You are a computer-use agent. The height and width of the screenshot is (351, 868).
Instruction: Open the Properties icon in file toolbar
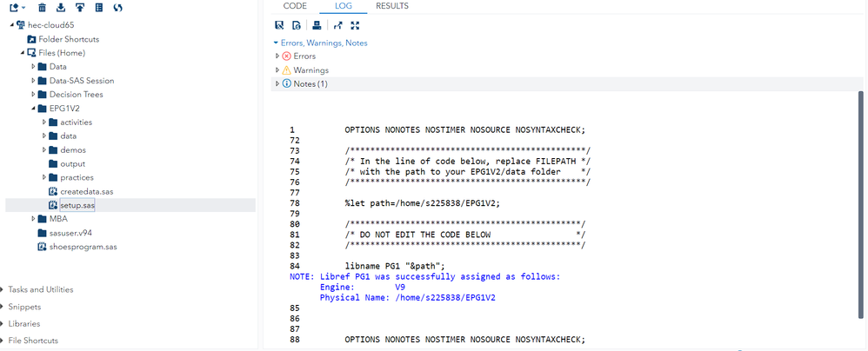99,8
